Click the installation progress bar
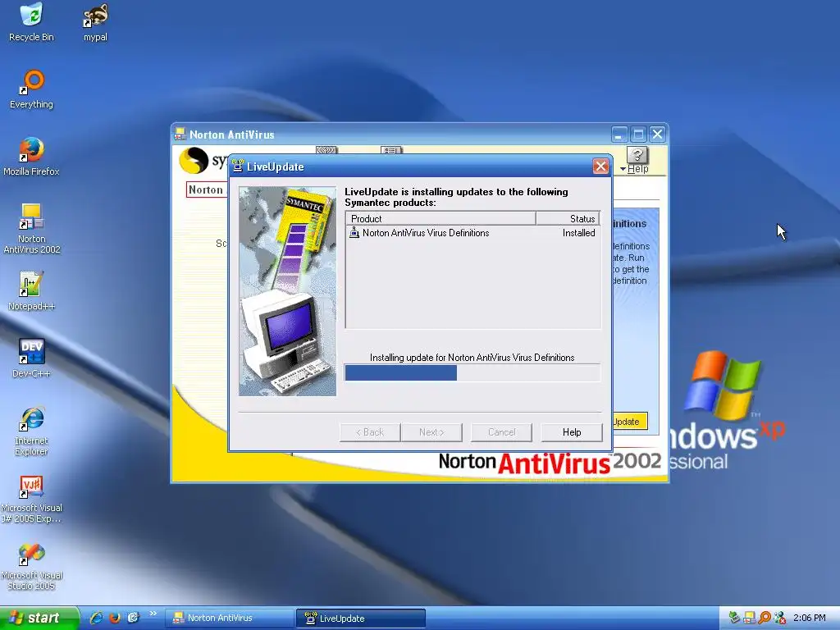 click(472, 373)
